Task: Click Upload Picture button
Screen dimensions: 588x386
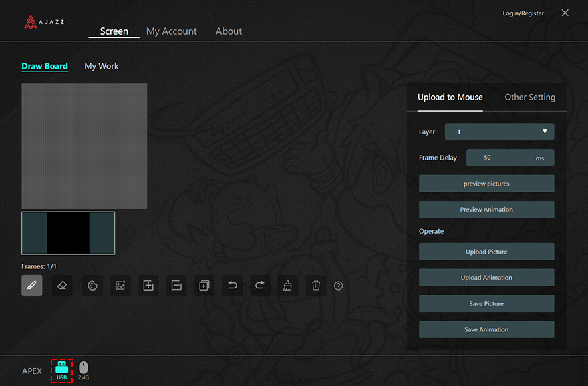Action: pyautogui.click(x=486, y=252)
